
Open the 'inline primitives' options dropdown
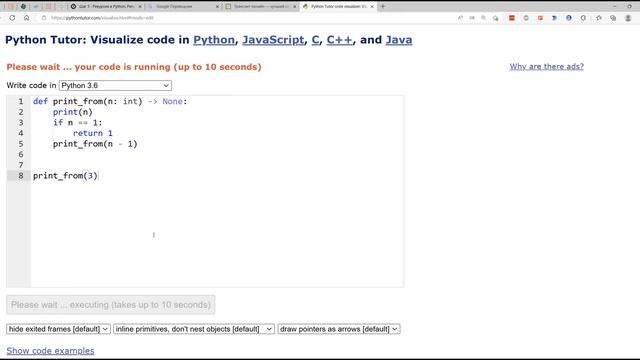coord(194,329)
